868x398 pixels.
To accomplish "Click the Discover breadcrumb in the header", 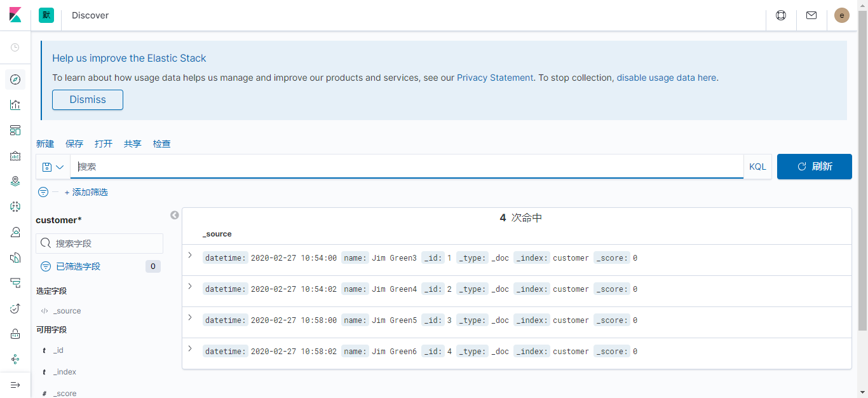I will coord(90,15).
